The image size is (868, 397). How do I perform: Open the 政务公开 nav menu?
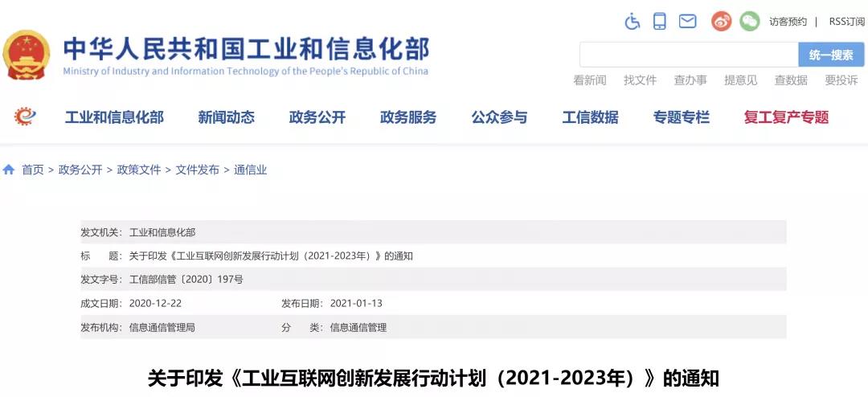pyautogui.click(x=317, y=117)
